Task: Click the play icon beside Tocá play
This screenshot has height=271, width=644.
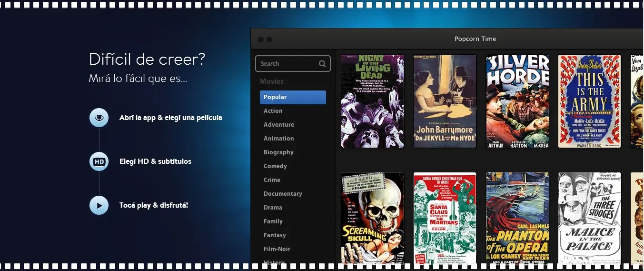Action: (99, 205)
